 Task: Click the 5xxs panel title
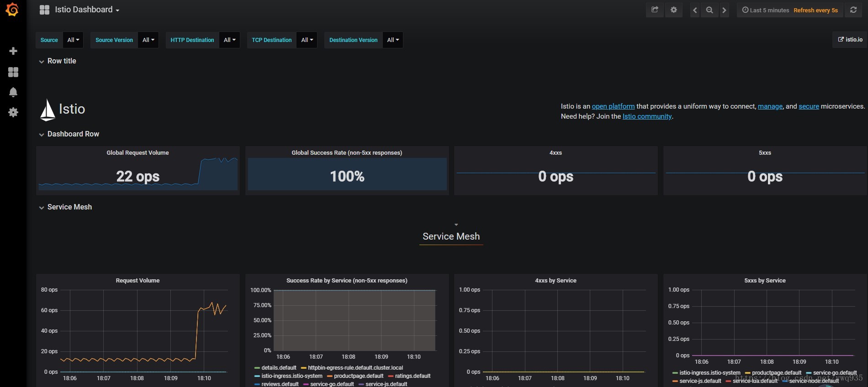pyautogui.click(x=765, y=153)
